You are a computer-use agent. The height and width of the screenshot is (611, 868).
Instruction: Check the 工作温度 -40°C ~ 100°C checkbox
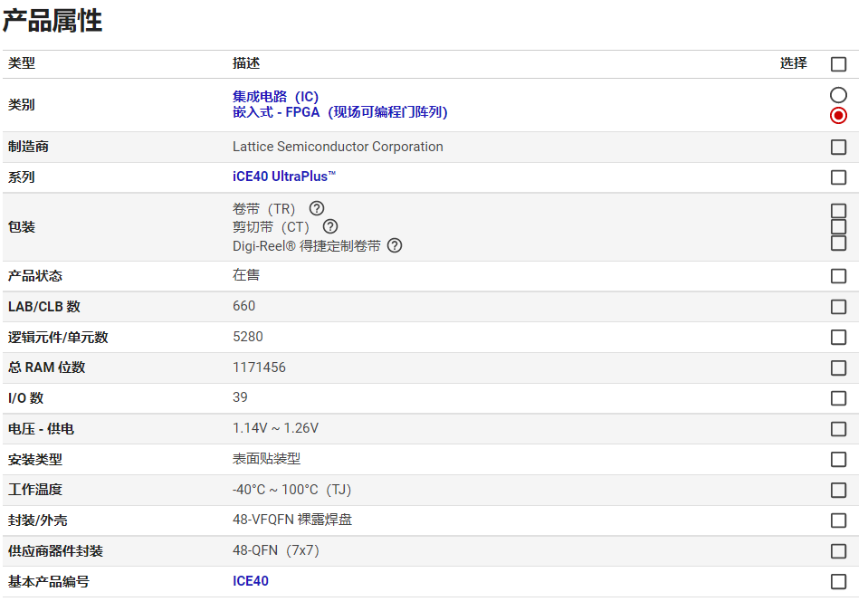point(838,490)
